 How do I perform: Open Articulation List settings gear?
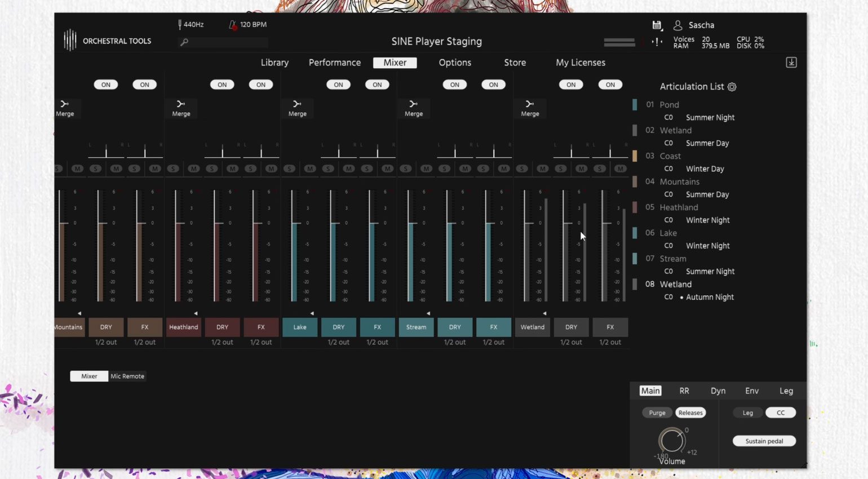(x=732, y=87)
